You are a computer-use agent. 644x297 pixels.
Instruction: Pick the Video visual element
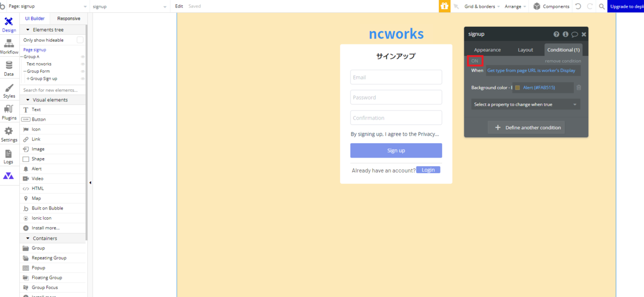click(53, 179)
